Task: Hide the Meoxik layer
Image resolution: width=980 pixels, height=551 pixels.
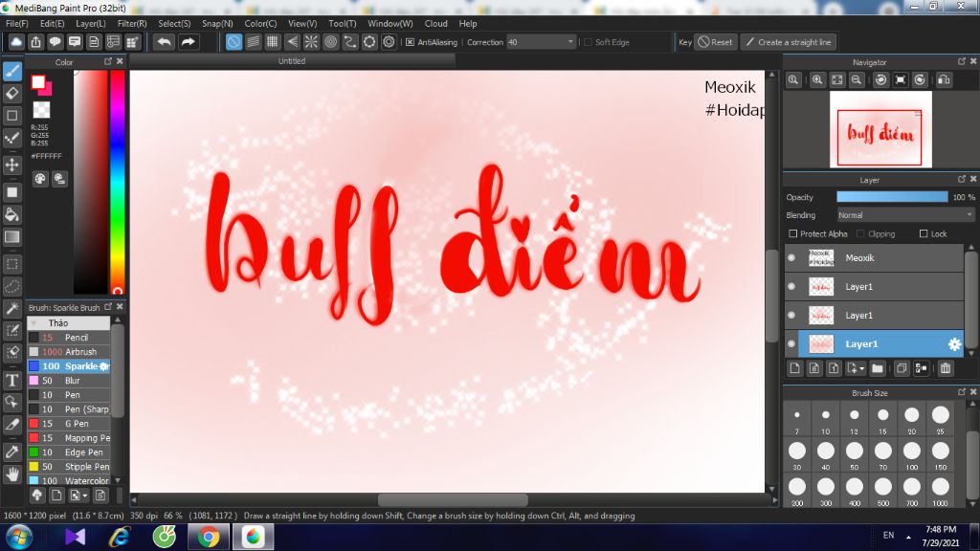Action: click(791, 258)
